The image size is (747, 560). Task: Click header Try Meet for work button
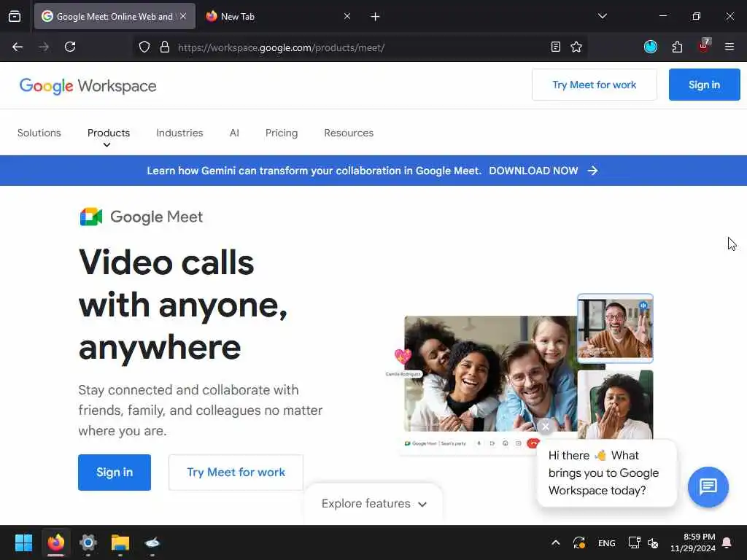tap(594, 85)
